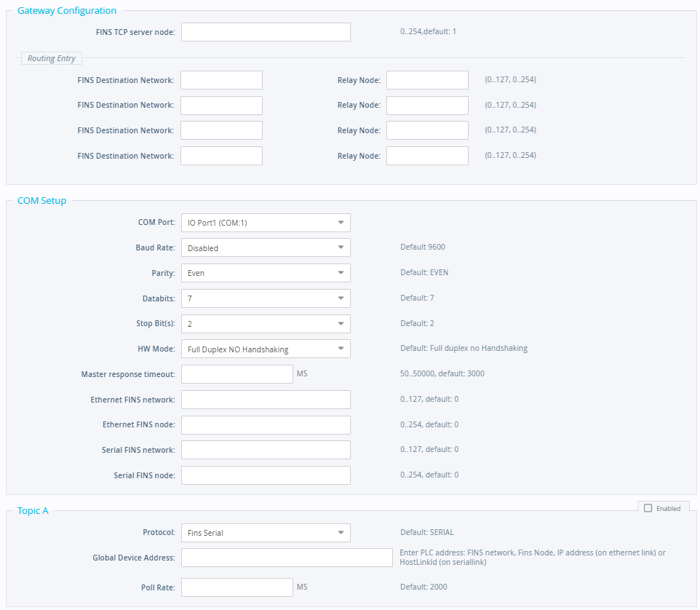700x610 pixels.
Task: Click the last Relay Node input box
Action: [x=427, y=155]
